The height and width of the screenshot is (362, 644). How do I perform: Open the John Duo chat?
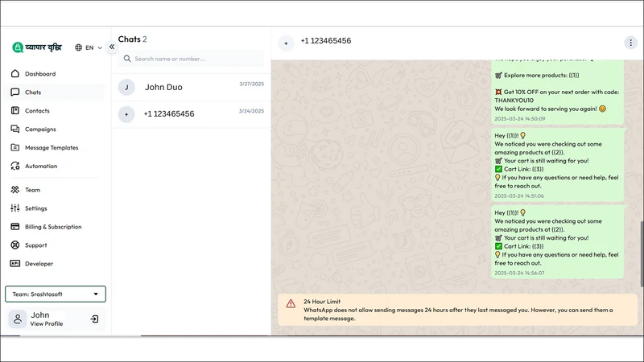(192, 88)
